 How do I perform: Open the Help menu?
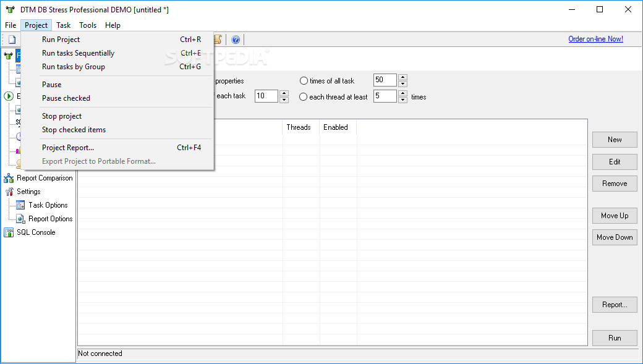click(113, 25)
